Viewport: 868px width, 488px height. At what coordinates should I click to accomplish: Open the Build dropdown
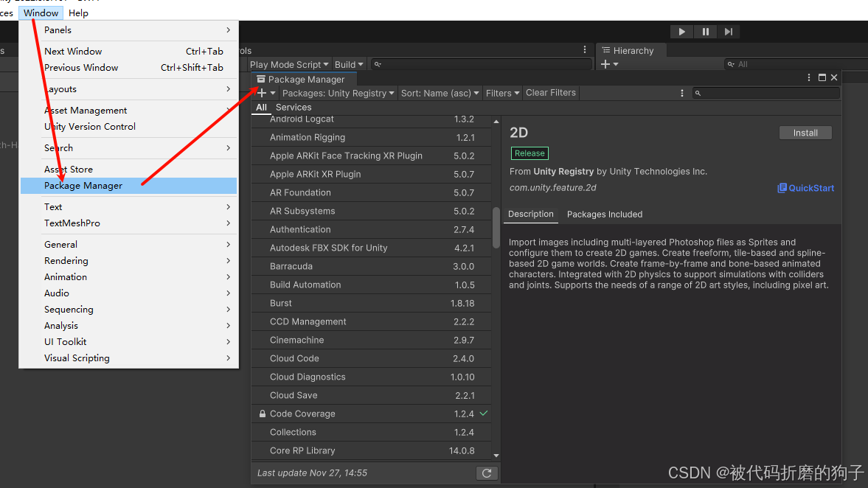(x=349, y=64)
